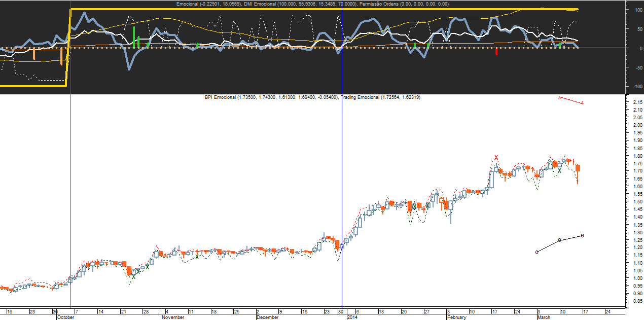Select the November label on the time axis
This screenshot has height=320, width=644.
[x=173, y=317]
